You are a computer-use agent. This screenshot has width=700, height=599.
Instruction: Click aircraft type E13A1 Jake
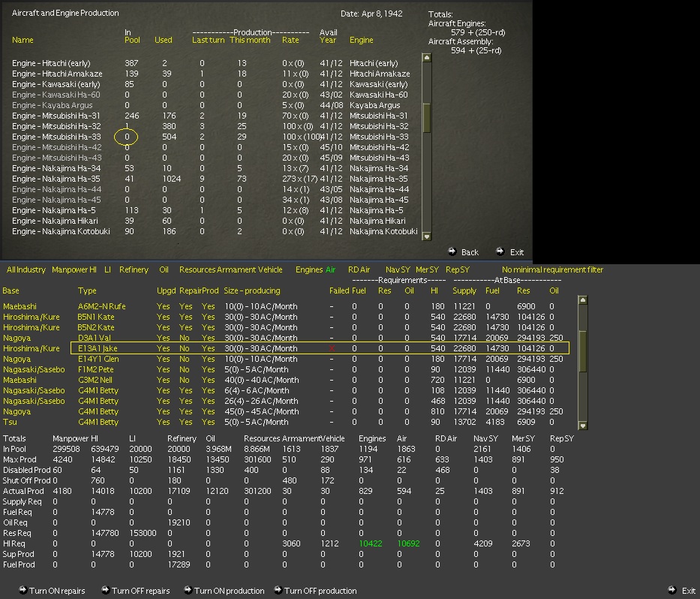98,348
